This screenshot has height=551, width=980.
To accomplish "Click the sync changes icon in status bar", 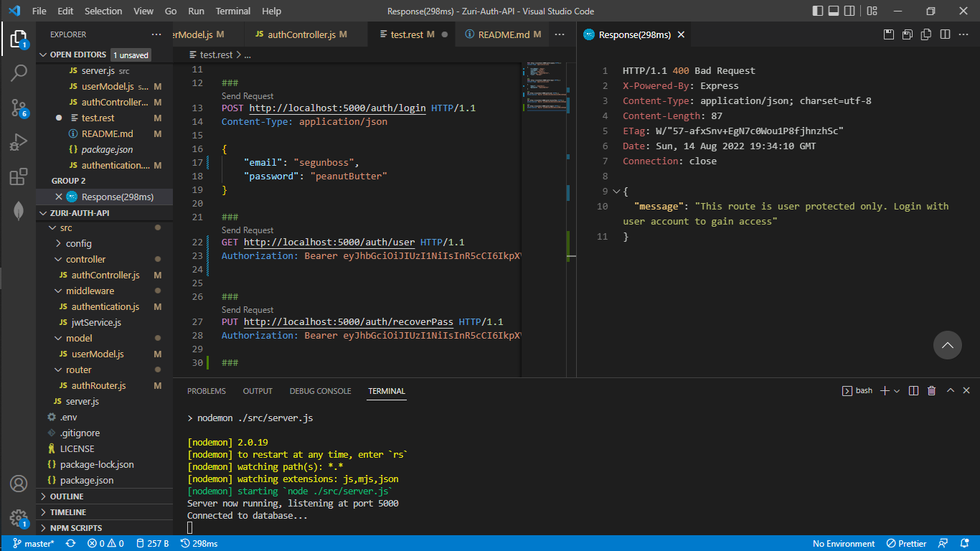I will coord(70,543).
